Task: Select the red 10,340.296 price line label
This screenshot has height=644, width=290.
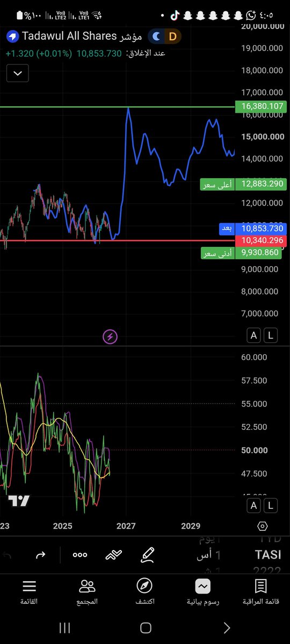Action: point(261,240)
